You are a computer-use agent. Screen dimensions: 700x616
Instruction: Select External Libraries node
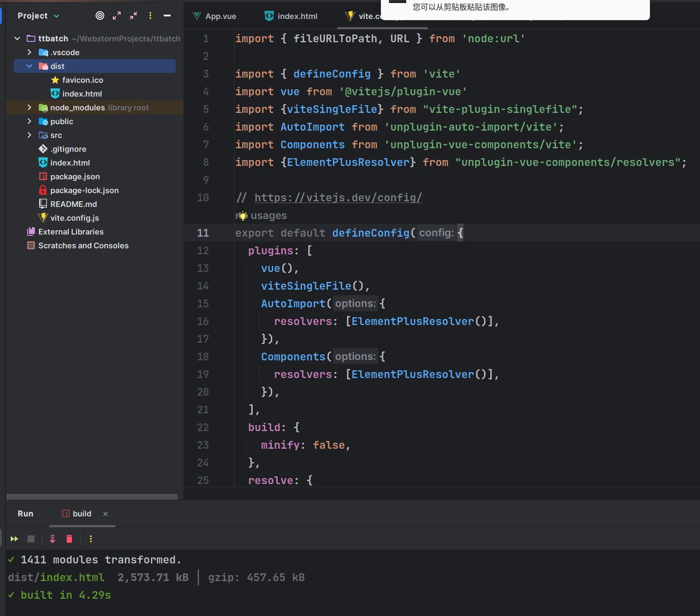[x=71, y=231]
